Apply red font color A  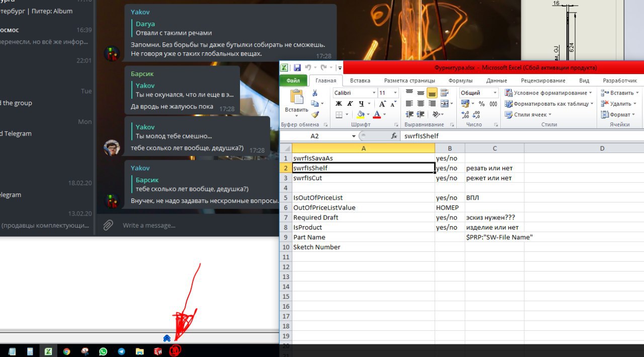(x=376, y=115)
